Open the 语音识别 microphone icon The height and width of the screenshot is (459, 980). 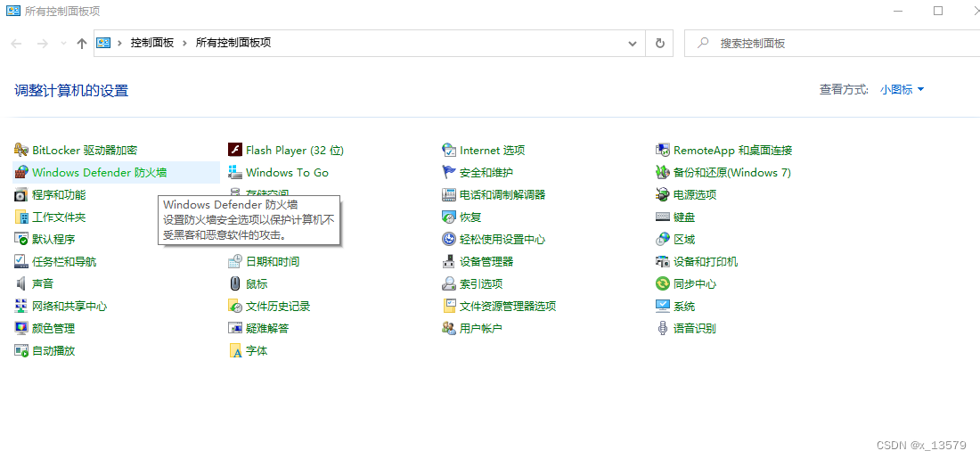[663, 328]
